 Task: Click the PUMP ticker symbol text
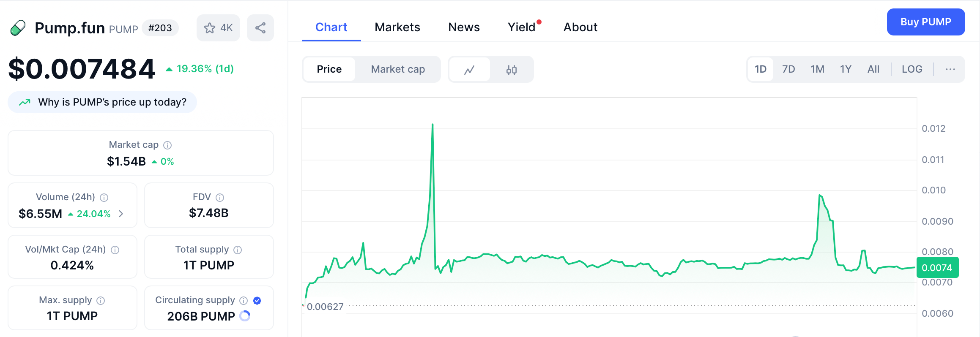pos(123,29)
